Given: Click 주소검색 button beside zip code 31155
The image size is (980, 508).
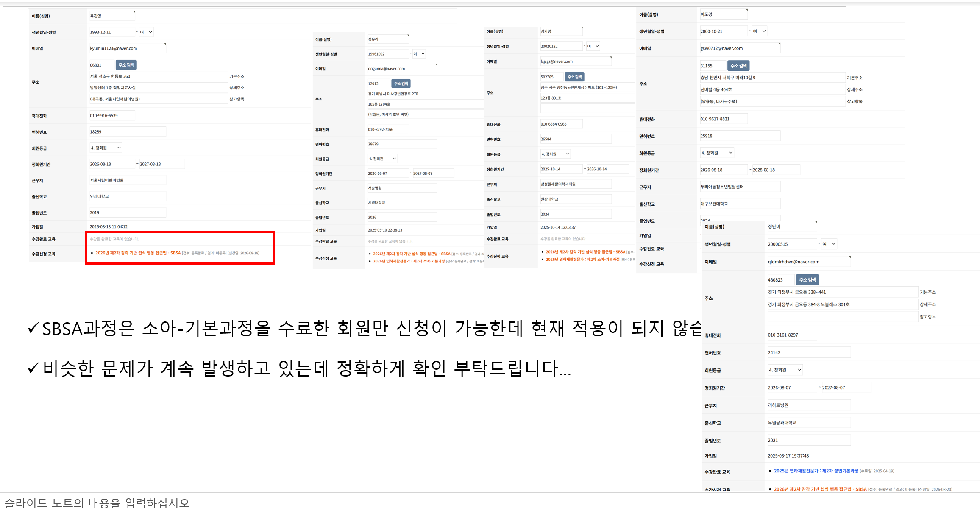Looking at the screenshot, I should pyautogui.click(x=738, y=66).
